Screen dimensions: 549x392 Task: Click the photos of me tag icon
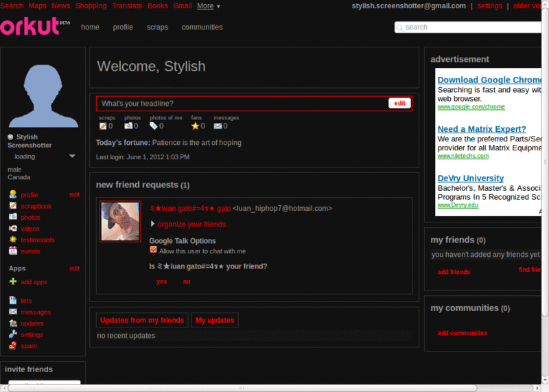pos(153,126)
